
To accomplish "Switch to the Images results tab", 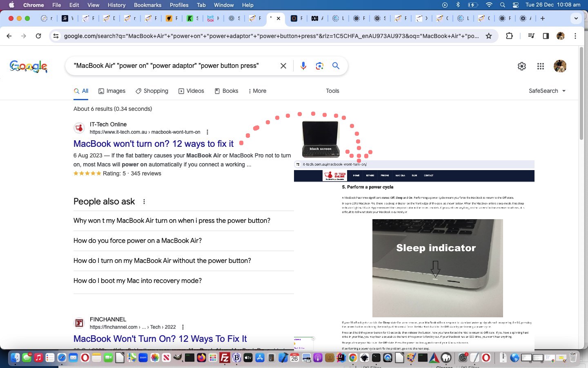I will pos(112,91).
